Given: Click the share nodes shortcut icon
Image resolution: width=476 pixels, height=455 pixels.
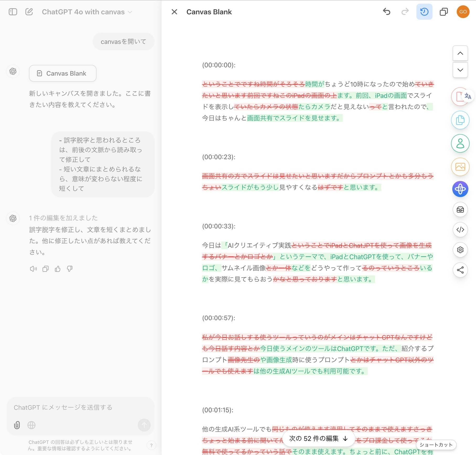Looking at the screenshot, I should 460,270.
